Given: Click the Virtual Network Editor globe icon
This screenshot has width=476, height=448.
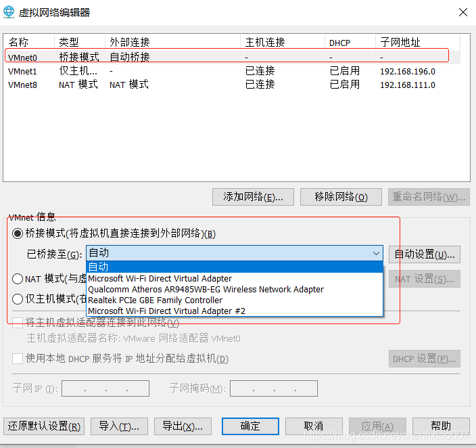Looking at the screenshot, I should [9, 12].
